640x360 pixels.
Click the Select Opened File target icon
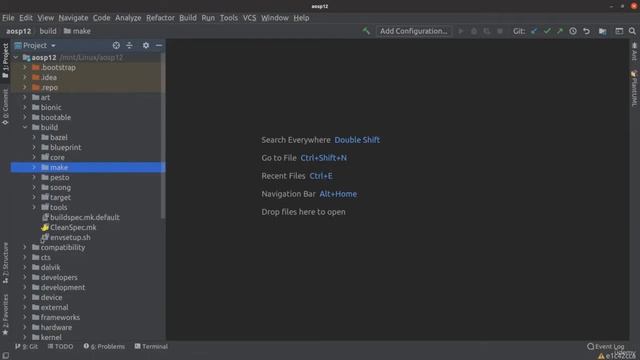(x=116, y=45)
